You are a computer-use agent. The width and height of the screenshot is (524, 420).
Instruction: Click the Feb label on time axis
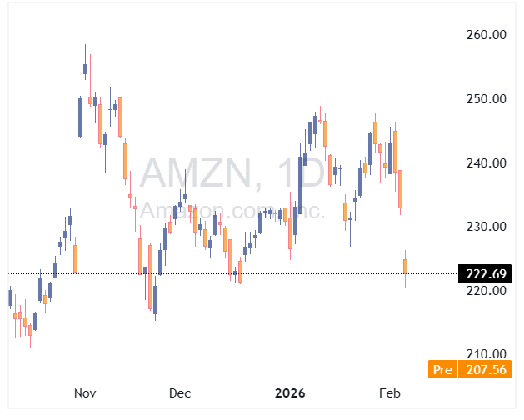tap(389, 392)
